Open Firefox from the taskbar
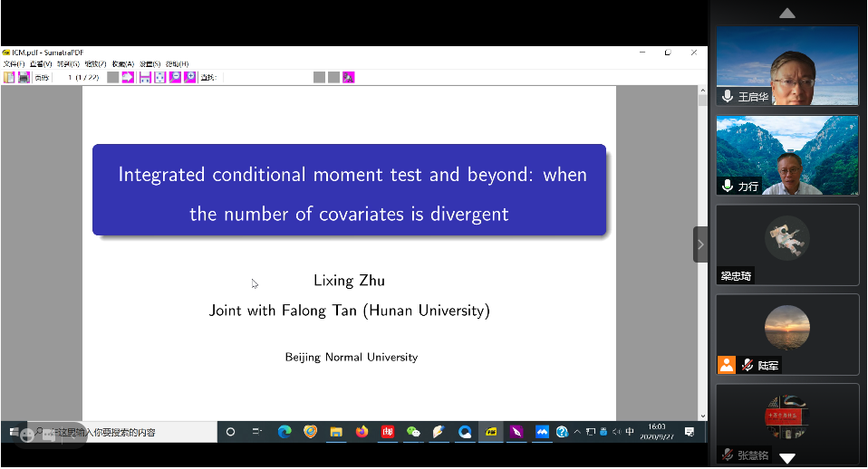The image size is (868, 469). point(362,432)
